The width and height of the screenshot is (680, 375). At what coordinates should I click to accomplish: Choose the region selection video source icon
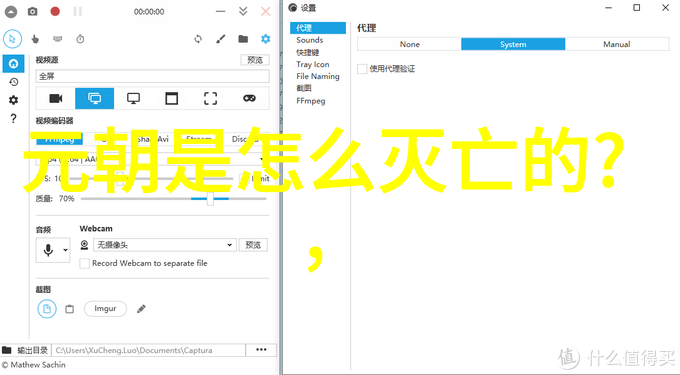210,98
